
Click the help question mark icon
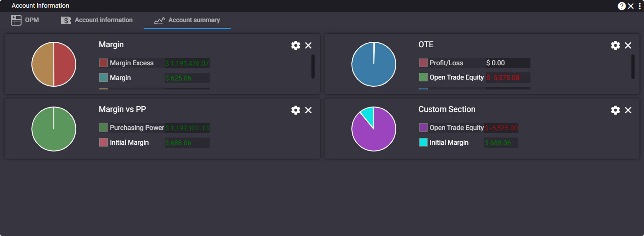pos(622,6)
